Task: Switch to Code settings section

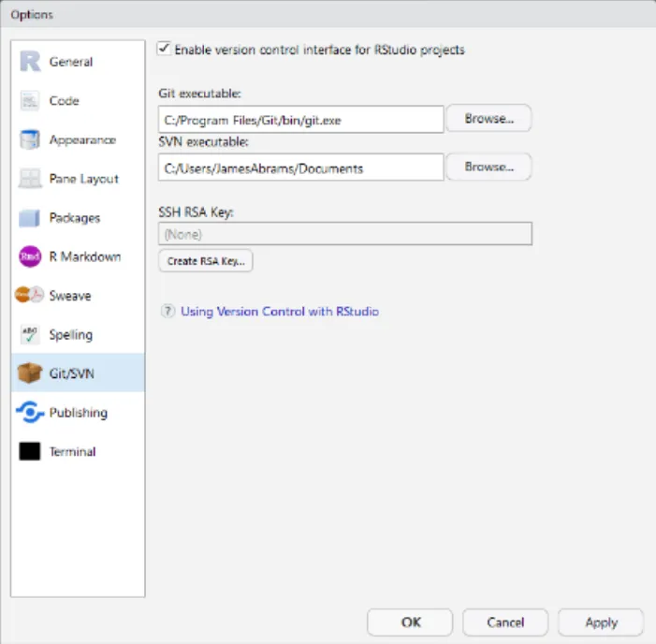Action: coord(64,100)
